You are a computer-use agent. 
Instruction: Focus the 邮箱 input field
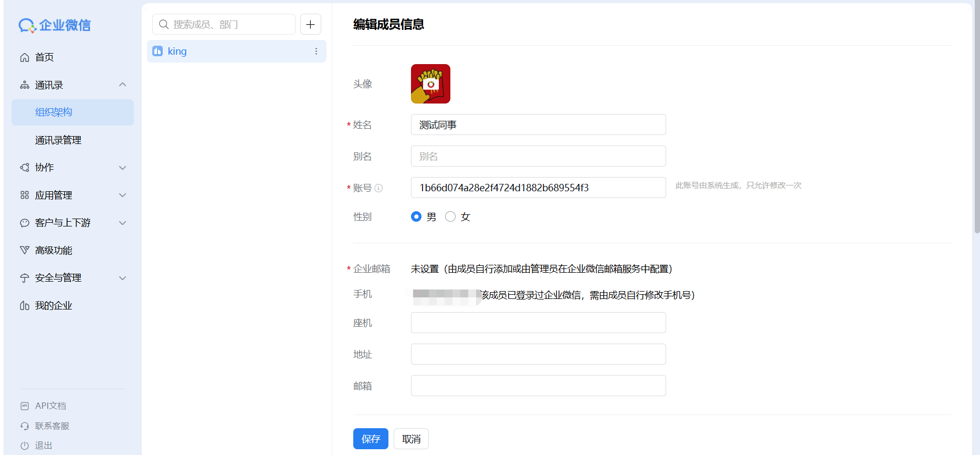tap(539, 386)
